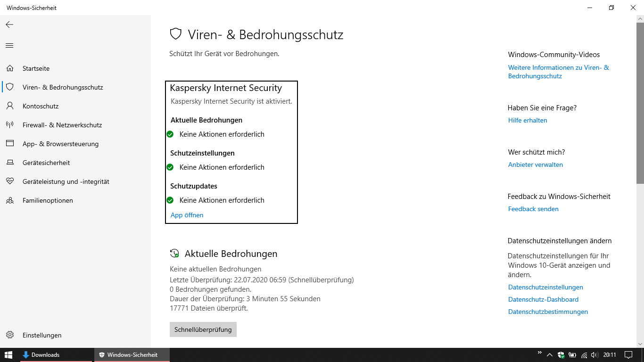Open the Startseite home page

point(75,68)
